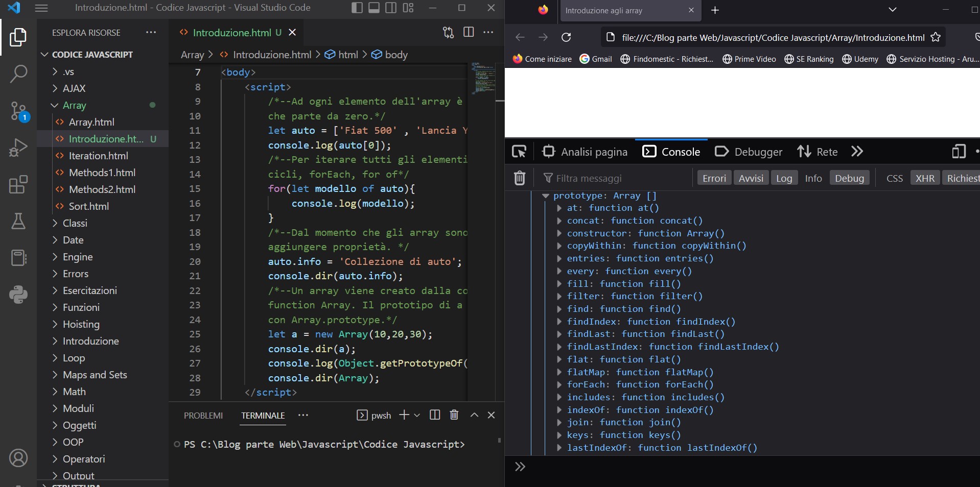Open the SE Ranking bookmark
980x487 pixels.
click(x=809, y=59)
